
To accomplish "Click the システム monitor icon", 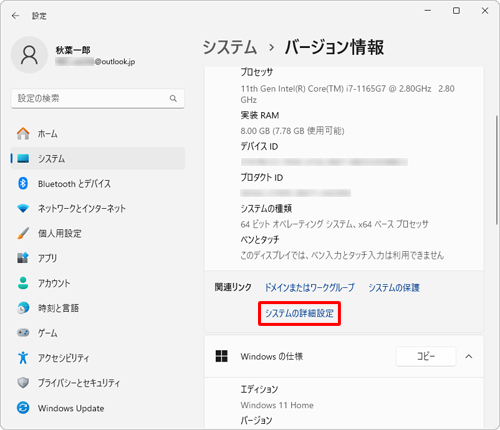I will pos(23,158).
